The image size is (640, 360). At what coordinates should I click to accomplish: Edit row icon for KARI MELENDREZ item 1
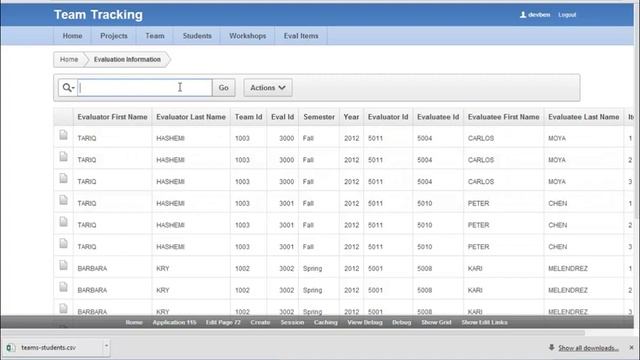click(63, 265)
